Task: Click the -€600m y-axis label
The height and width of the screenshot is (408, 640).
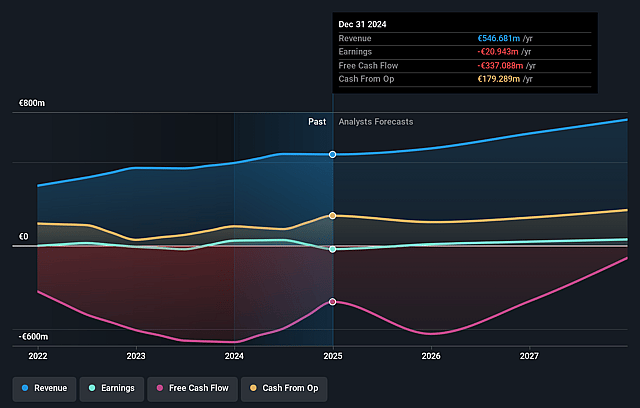Action: [x=33, y=337]
